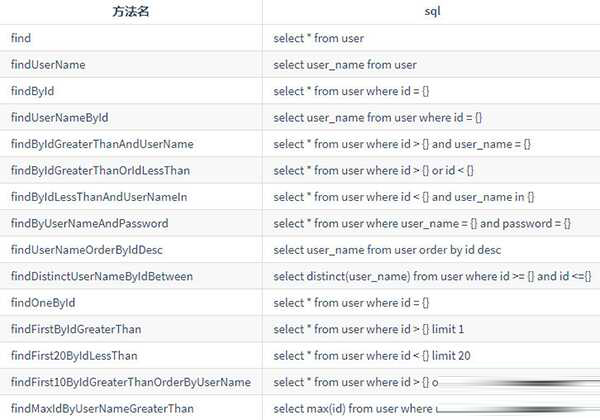This screenshot has height=420, width=600.
Task: Click the SQL statement ending 'limit 20'
Action: click(373, 355)
